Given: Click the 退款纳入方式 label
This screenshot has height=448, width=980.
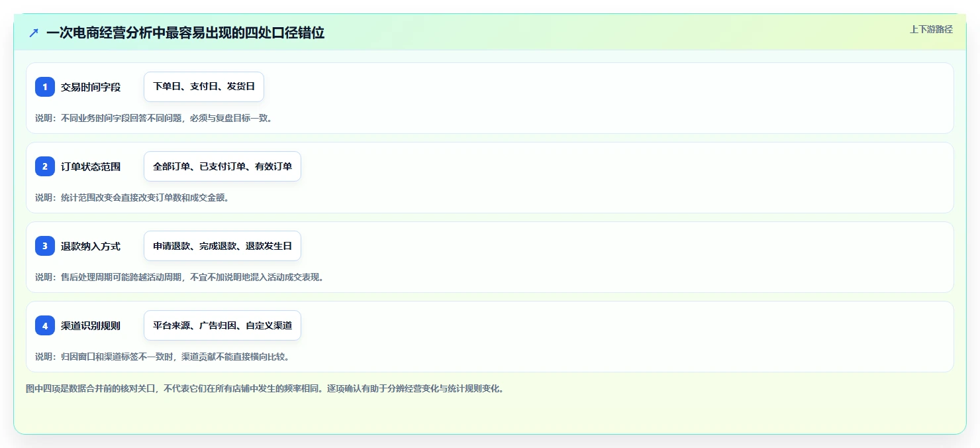Looking at the screenshot, I should click(x=91, y=246).
